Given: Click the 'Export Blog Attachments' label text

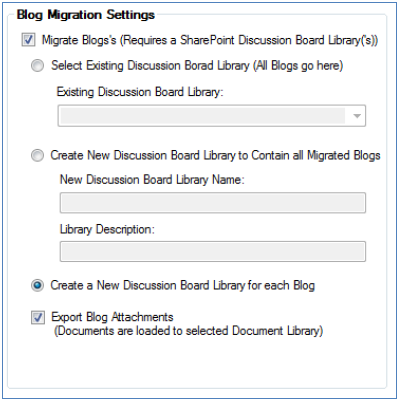Looking at the screenshot, I should tap(112, 317).
